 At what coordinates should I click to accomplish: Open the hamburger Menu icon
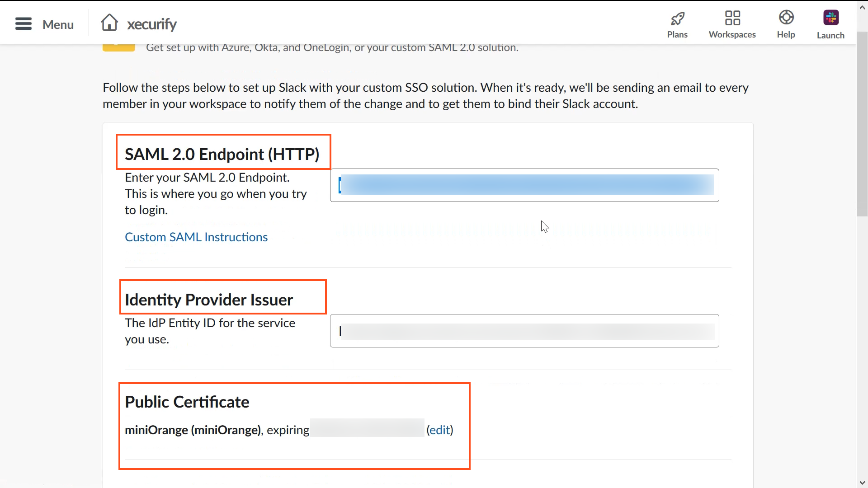[23, 23]
